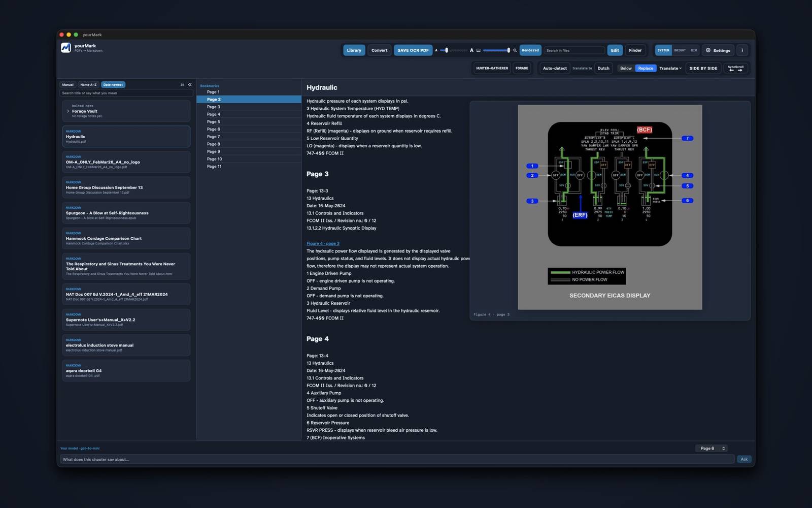Follow the 'Figure 4 · page 3' link
Image resolution: width=812 pixels, height=508 pixels.
pos(323,243)
